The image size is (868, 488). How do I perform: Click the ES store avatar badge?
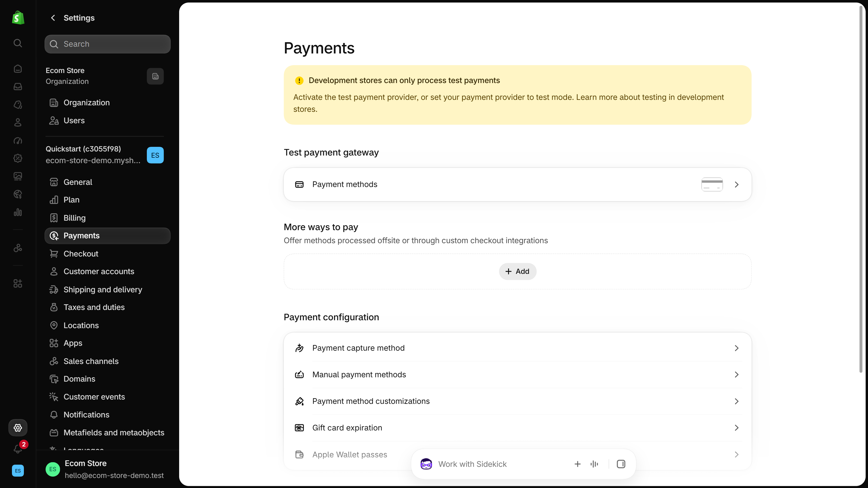pos(155,155)
